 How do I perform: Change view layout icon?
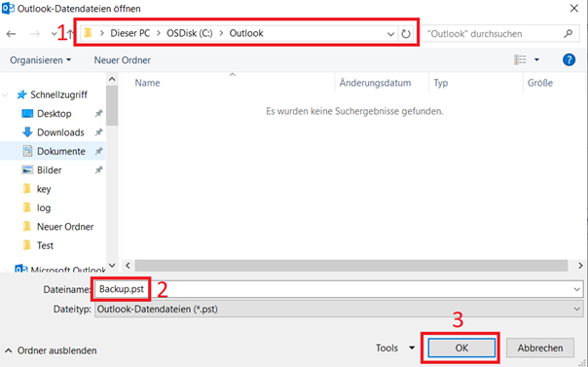520,59
